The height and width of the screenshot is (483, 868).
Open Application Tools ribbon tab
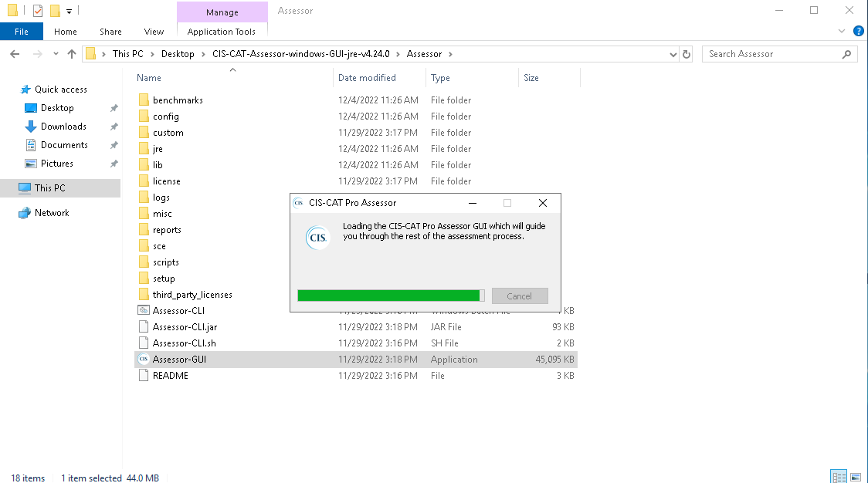222,32
